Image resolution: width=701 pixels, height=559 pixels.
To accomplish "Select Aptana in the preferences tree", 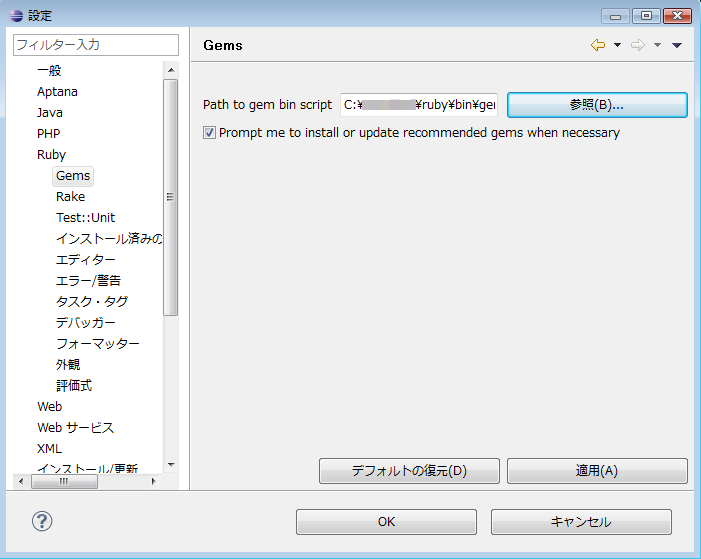I will [57, 92].
